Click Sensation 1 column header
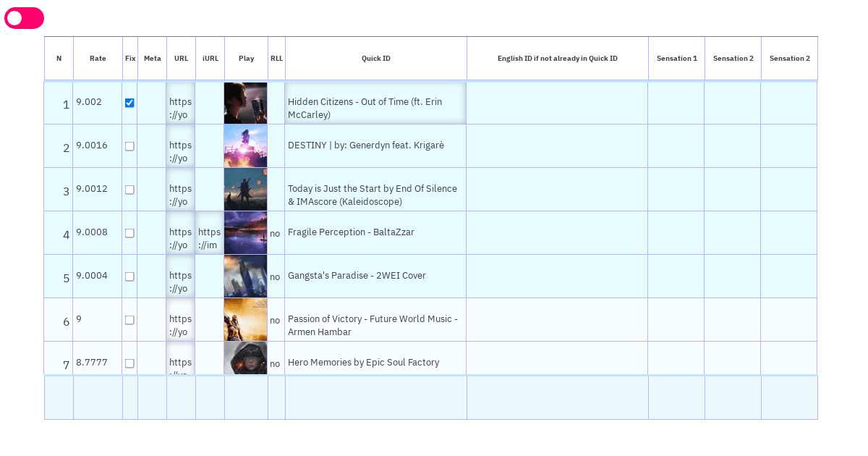Screen dimensions: 868x456 [x=676, y=59]
